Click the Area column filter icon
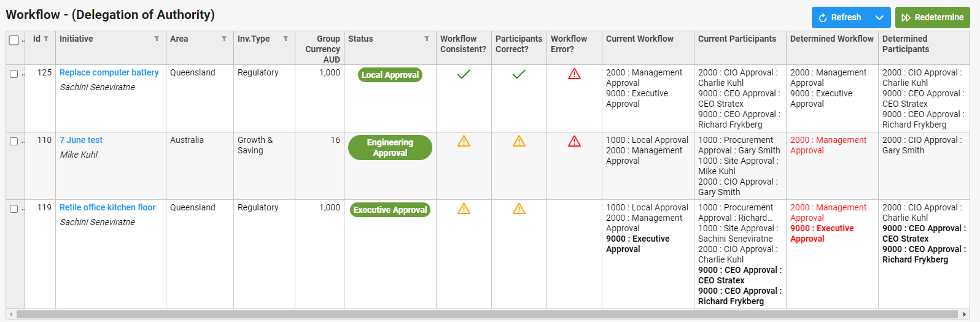Screen dimensions: 980x322 pyautogui.click(x=224, y=39)
